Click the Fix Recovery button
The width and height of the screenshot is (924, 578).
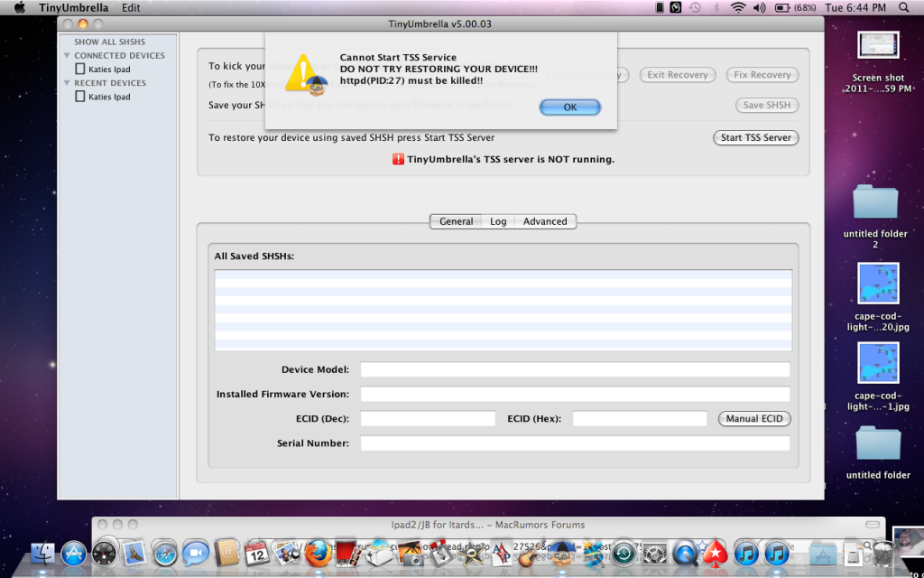(762, 75)
